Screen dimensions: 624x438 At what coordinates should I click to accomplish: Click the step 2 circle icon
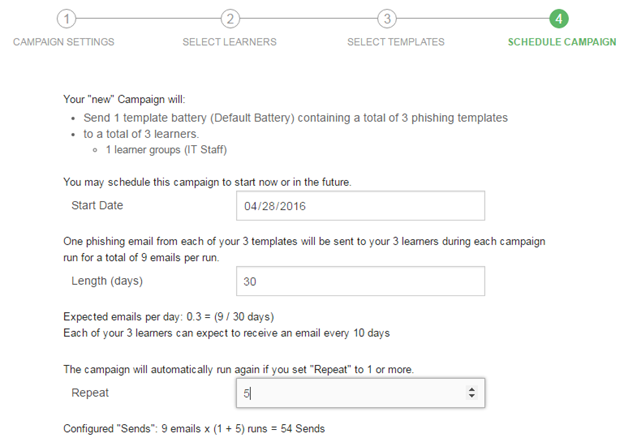pyautogui.click(x=230, y=19)
